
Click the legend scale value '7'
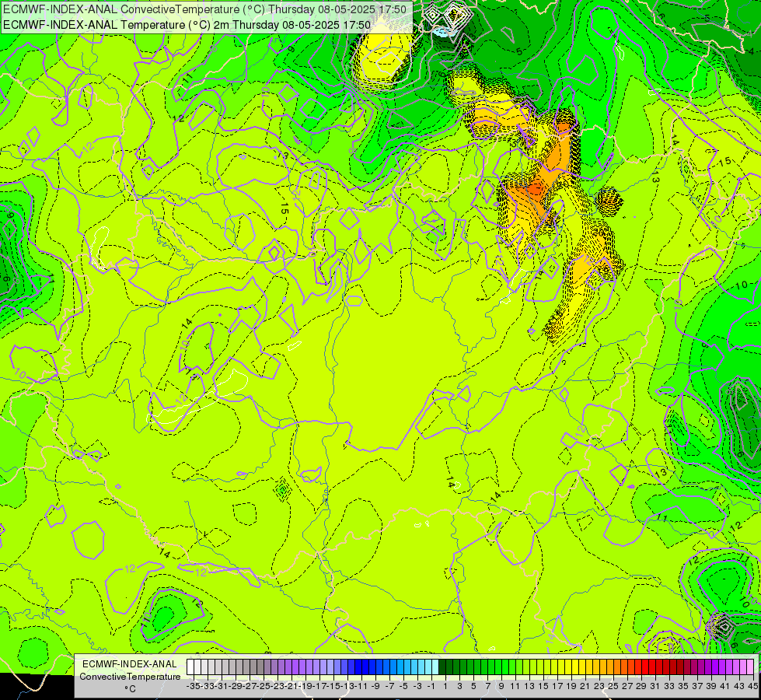(x=487, y=687)
